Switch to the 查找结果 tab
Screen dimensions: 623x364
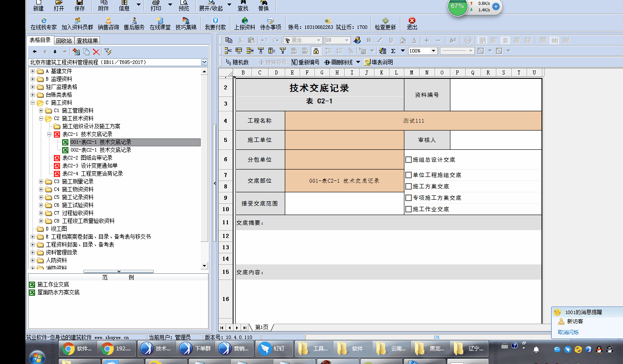coord(87,41)
